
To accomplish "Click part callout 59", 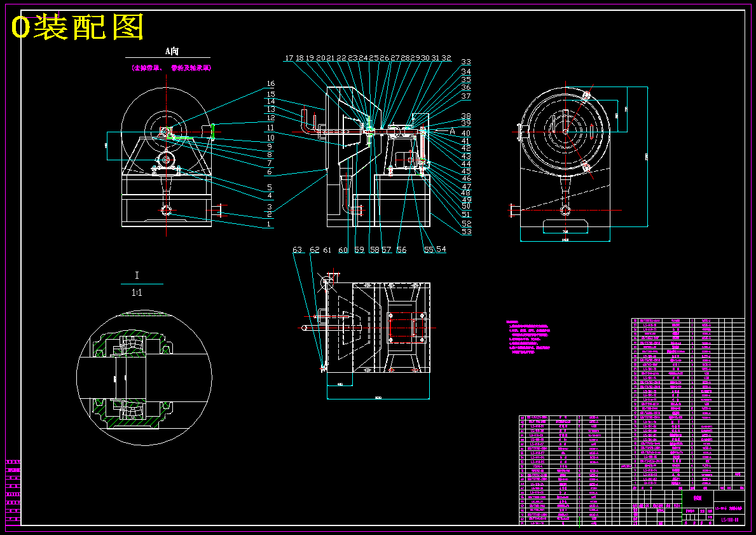I will pyautogui.click(x=359, y=249).
